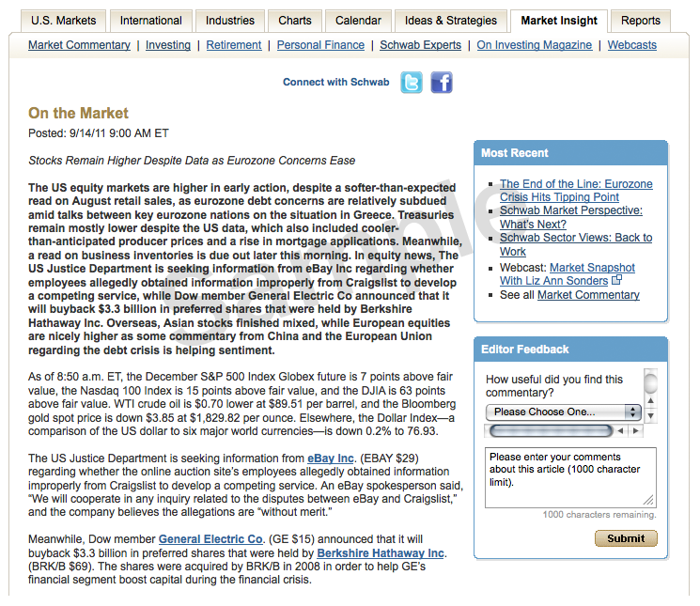
Task: Click the external link icon beside Liz Ann Sonders
Action: 616,280
